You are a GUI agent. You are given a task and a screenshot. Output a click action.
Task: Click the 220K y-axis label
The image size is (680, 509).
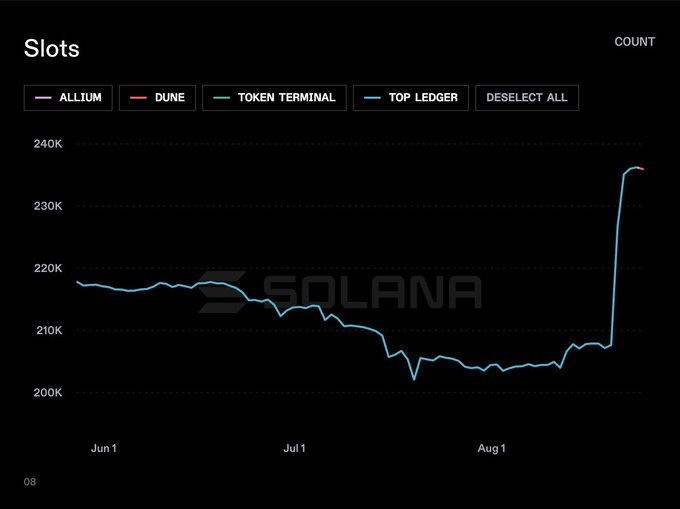pyautogui.click(x=48, y=268)
